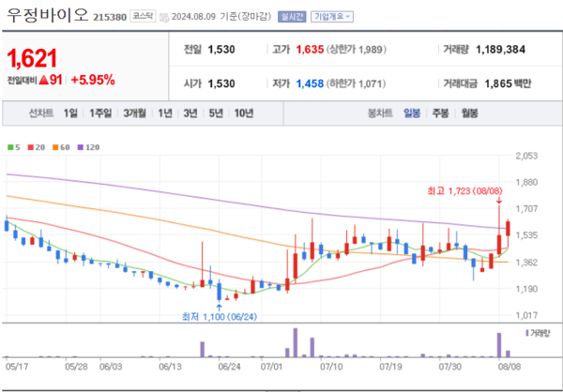Click the orange 60-day moving average legend swatch

(x=55, y=147)
